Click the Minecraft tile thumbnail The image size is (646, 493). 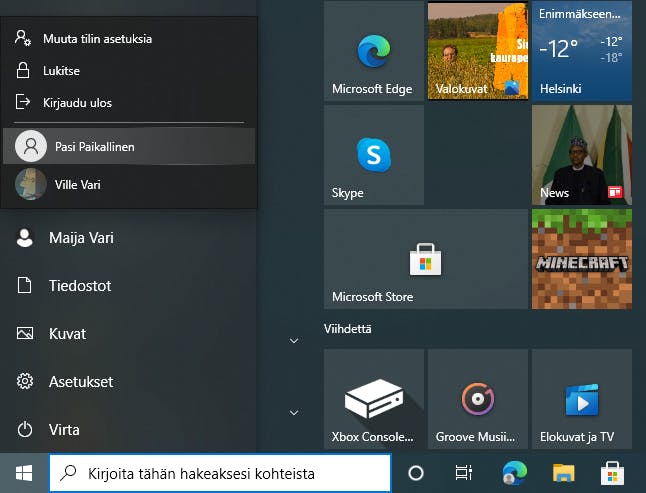[x=581, y=259]
